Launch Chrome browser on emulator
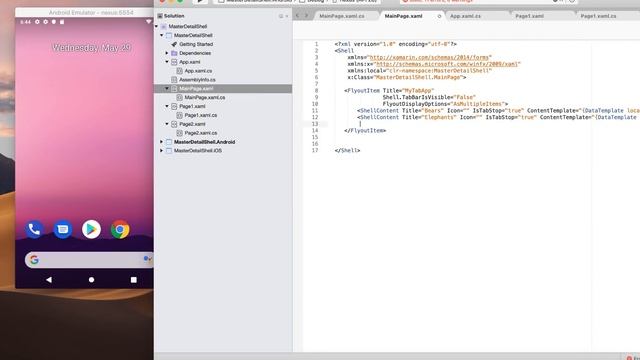Viewport: 640px width, 360px height. [x=120, y=229]
